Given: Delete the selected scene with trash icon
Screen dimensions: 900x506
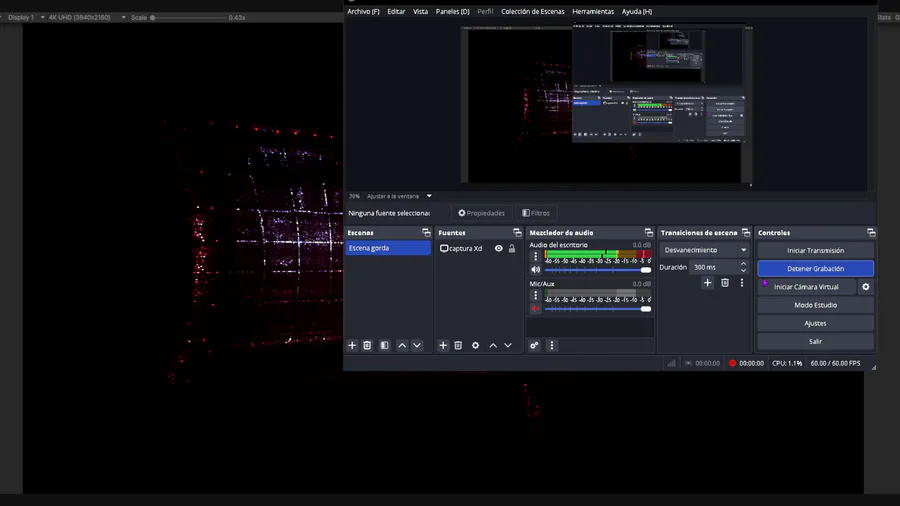Looking at the screenshot, I should (367, 345).
